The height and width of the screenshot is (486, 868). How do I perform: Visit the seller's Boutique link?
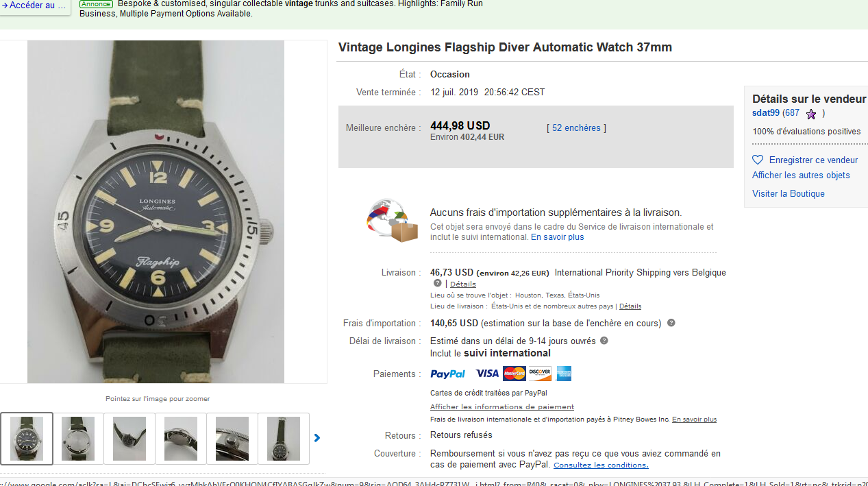click(x=789, y=194)
